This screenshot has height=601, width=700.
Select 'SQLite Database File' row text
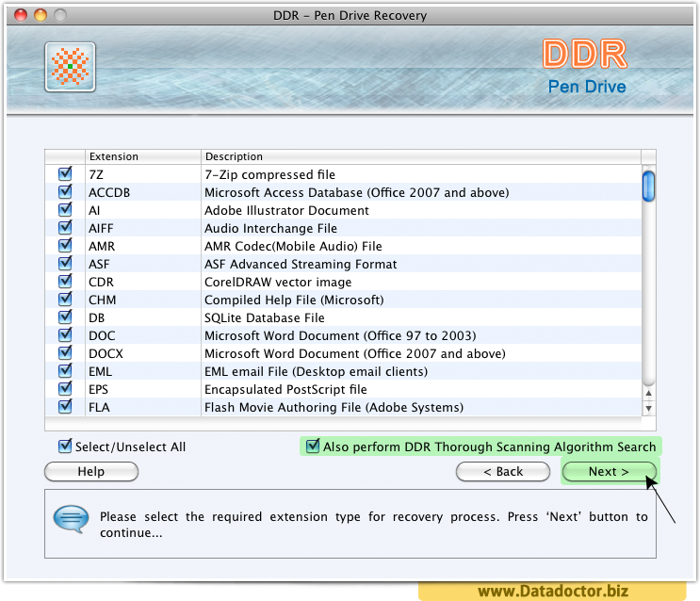[x=265, y=317]
